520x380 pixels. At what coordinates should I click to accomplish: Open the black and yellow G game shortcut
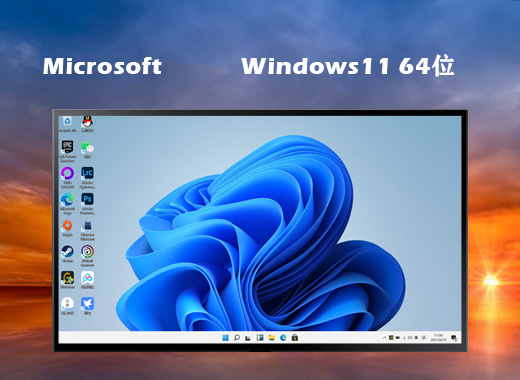(x=67, y=280)
